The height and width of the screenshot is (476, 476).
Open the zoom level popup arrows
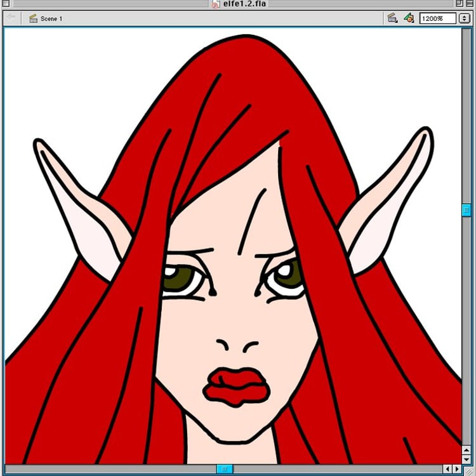pos(464,18)
